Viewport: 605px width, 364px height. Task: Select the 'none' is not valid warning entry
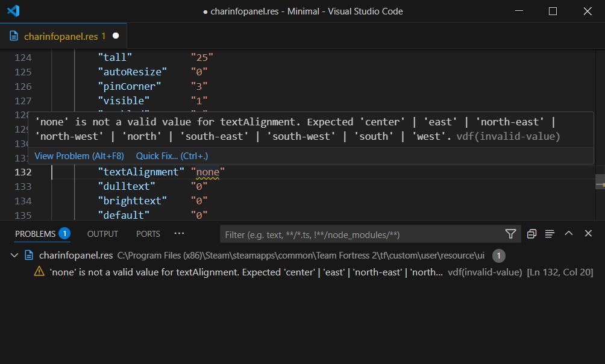pyautogui.click(x=302, y=272)
